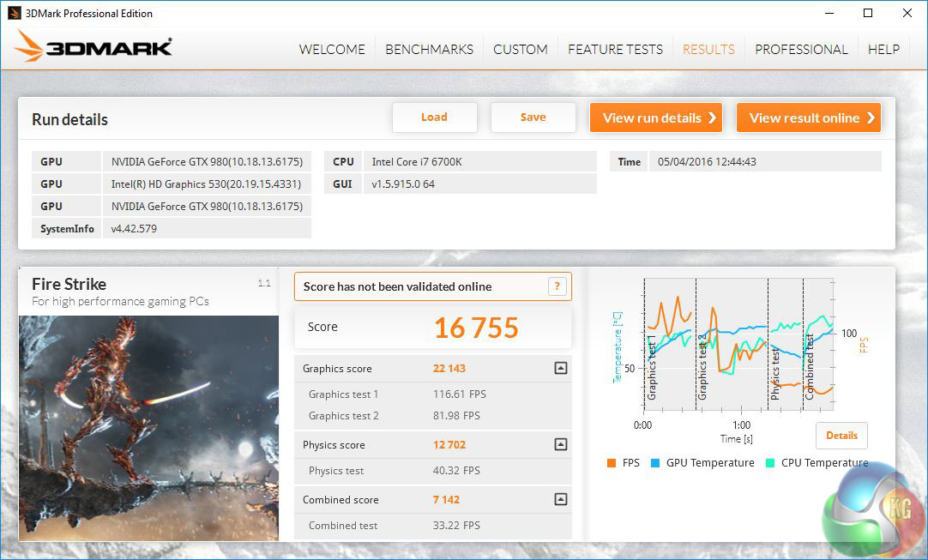Click the blue GPU Temperature legend swatch
The height and width of the screenshot is (560, 928).
pos(654,463)
